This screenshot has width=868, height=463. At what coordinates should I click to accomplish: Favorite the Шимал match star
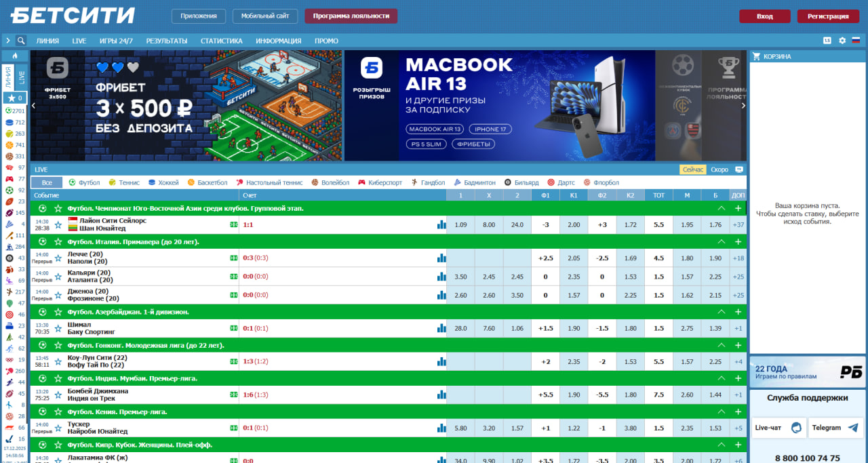click(x=58, y=328)
